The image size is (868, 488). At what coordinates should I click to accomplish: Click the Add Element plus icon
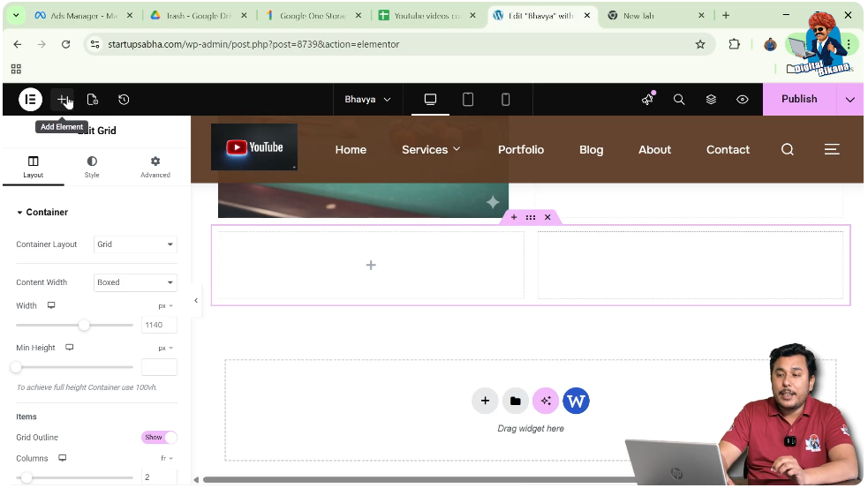(63, 100)
